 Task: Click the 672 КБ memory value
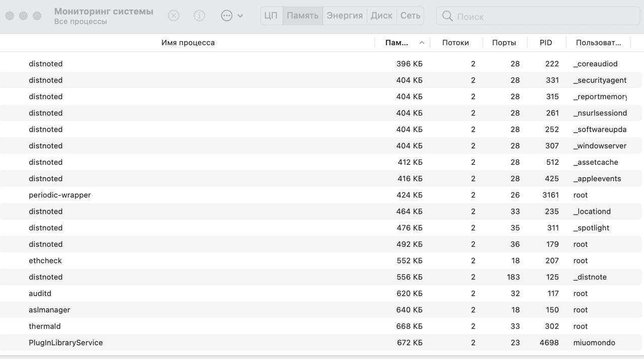pos(410,342)
